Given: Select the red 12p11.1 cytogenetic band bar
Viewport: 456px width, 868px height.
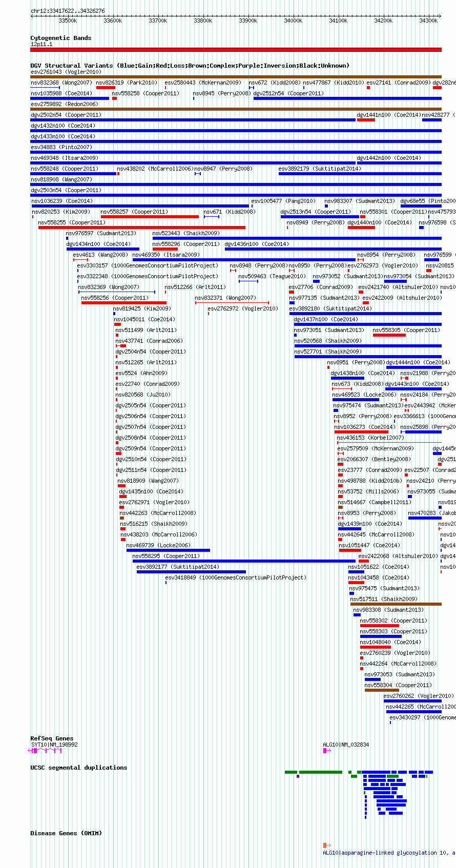Looking at the screenshot, I should click(236, 50).
